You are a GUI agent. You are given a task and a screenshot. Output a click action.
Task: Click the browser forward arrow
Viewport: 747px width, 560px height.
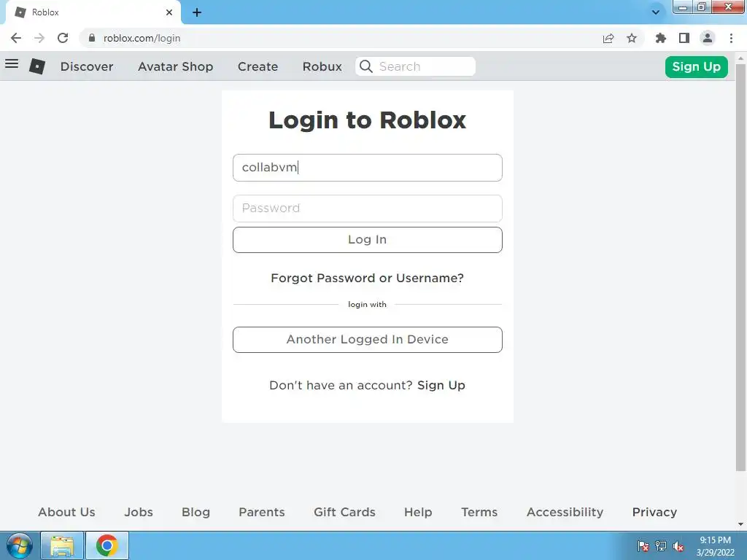coord(39,38)
